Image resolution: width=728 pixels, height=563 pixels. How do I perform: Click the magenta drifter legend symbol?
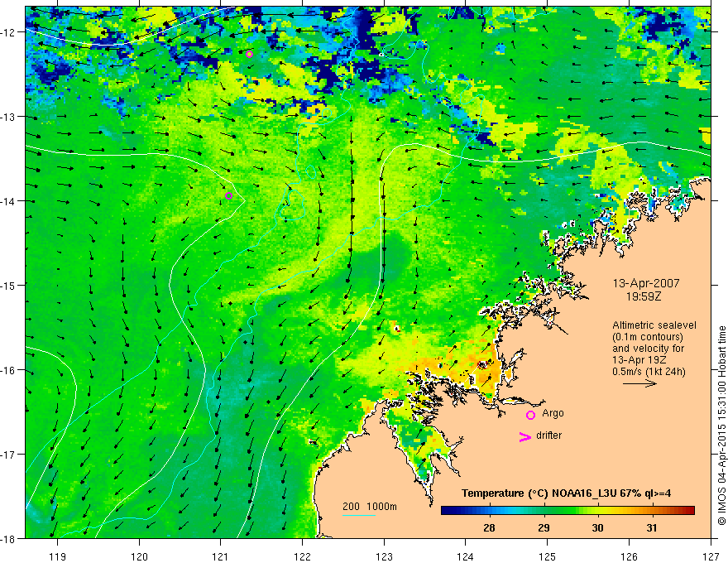[x=525, y=437]
